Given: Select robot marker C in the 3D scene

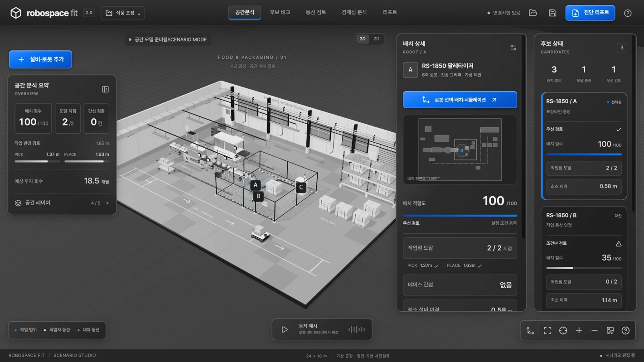Looking at the screenshot, I should coord(301,187).
